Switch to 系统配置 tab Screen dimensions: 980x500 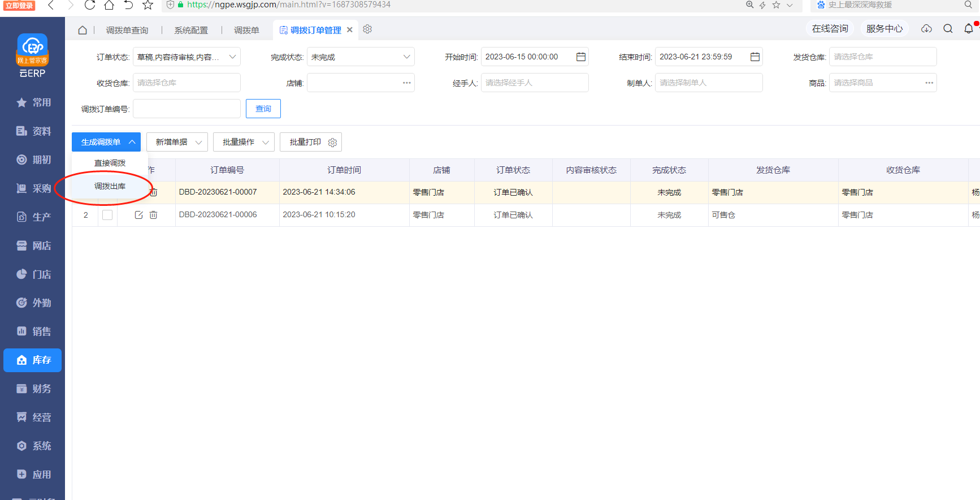click(x=191, y=31)
